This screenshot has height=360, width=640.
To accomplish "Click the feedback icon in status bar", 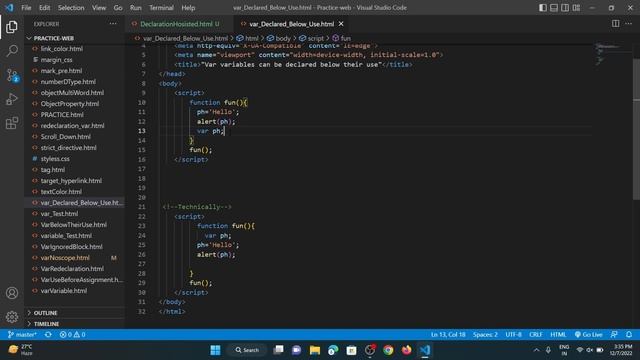I will [614, 334].
